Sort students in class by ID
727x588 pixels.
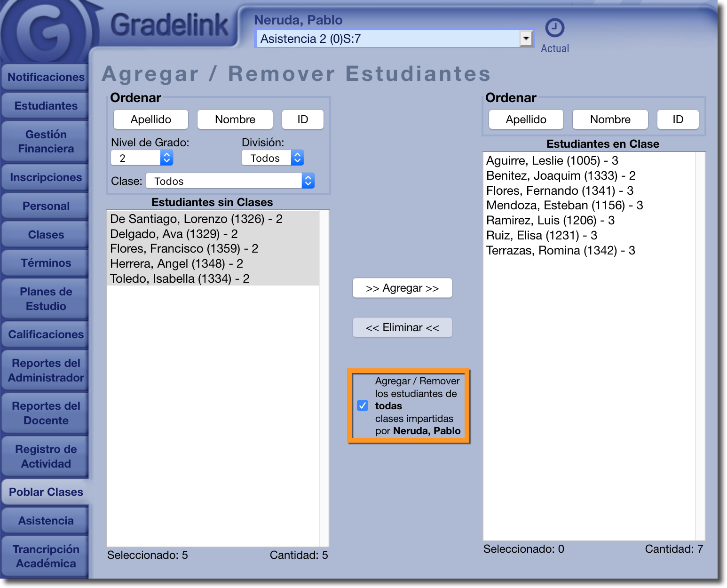(x=677, y=119)
